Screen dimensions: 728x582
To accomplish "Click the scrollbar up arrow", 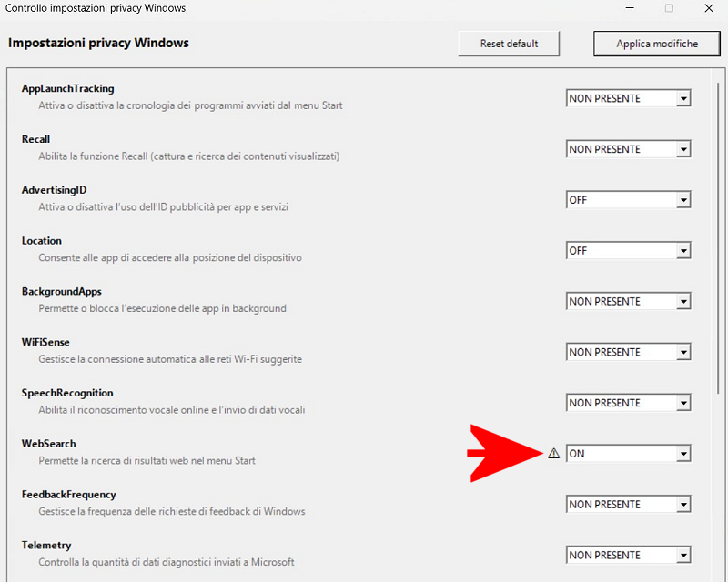I will (x=718, y=75).
